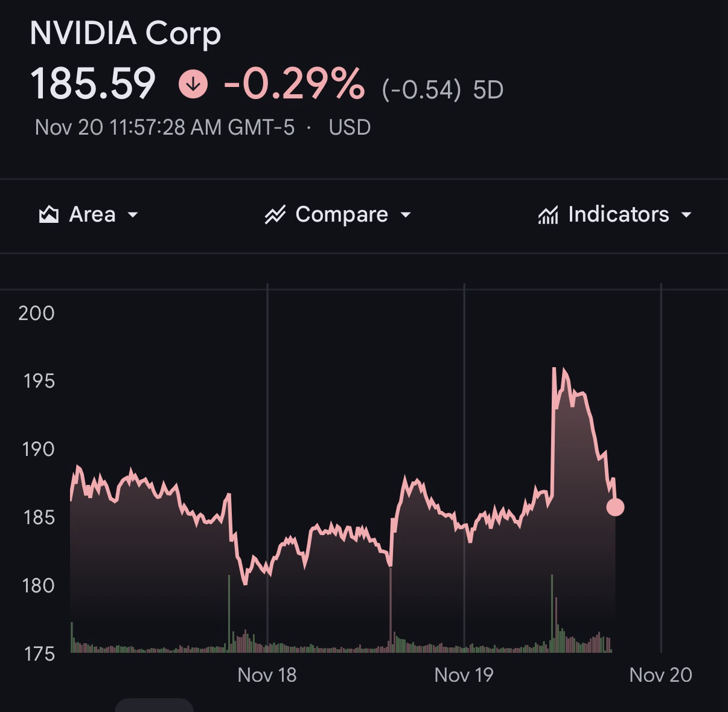This screenshot has height=712, width=728.
Task: Select the Nov 18 date marker
Action: 267,675
